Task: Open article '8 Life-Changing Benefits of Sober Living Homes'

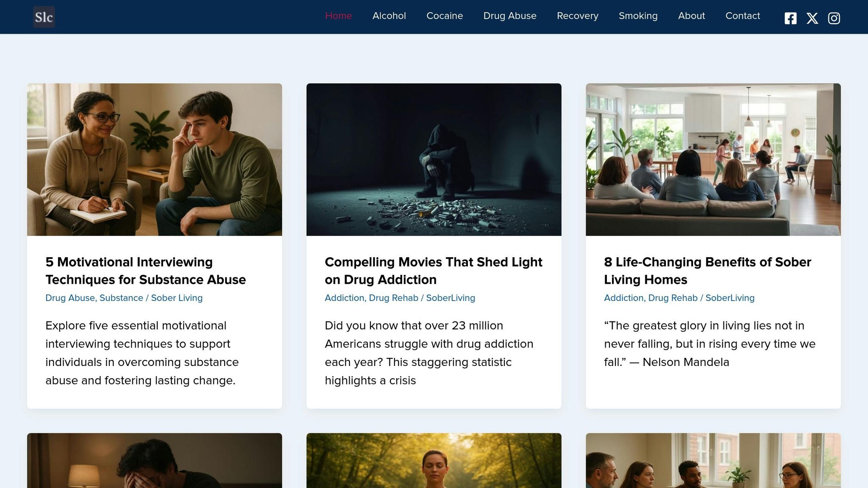Action: tap(707, 271)
